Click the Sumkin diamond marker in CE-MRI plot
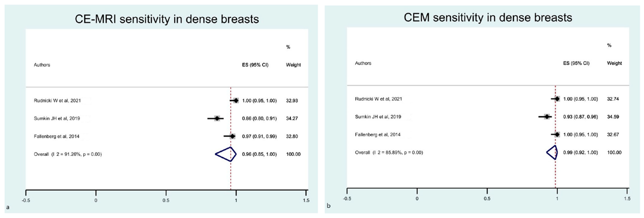 (x=217, y=118)
